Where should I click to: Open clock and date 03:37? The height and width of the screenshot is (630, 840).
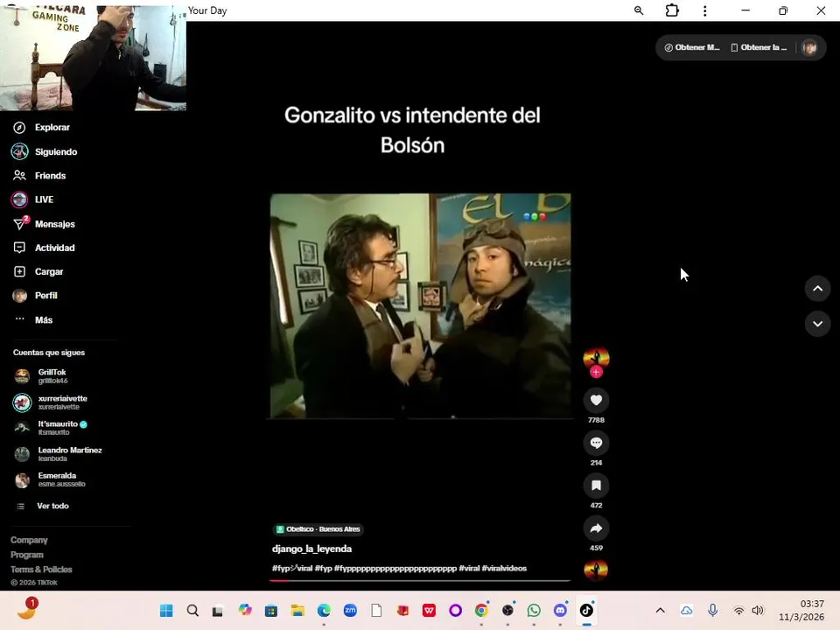(x=801, y=611)
